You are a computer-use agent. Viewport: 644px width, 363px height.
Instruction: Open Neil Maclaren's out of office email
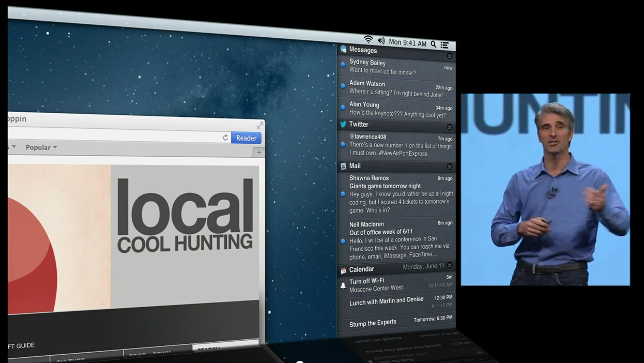click(396, 240)
